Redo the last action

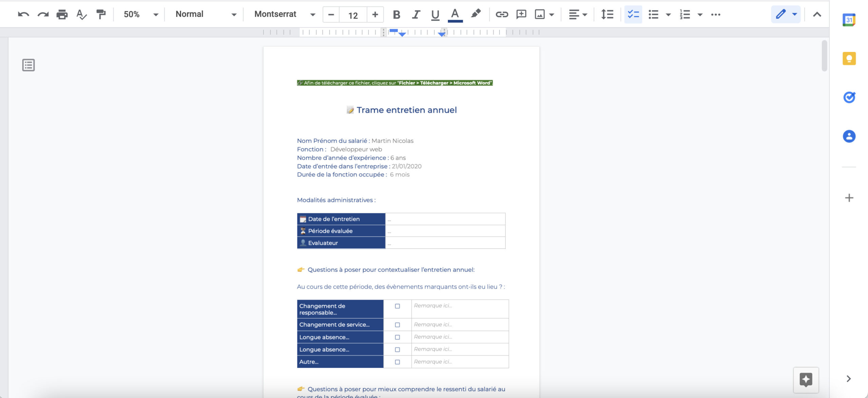(x=43, y=15)
